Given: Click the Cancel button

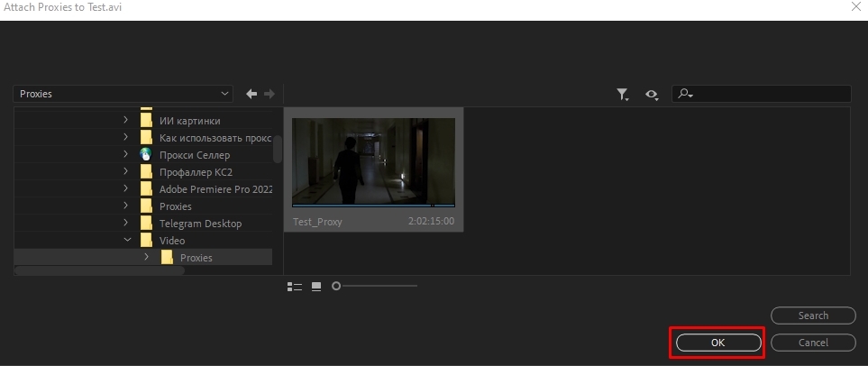Looking at the screenshot, I should (813, 343).
